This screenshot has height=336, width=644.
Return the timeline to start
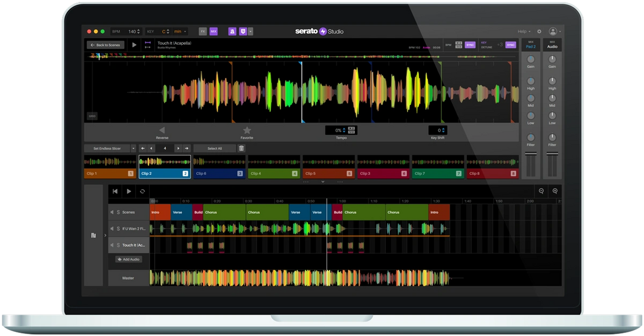pos(115,191)
